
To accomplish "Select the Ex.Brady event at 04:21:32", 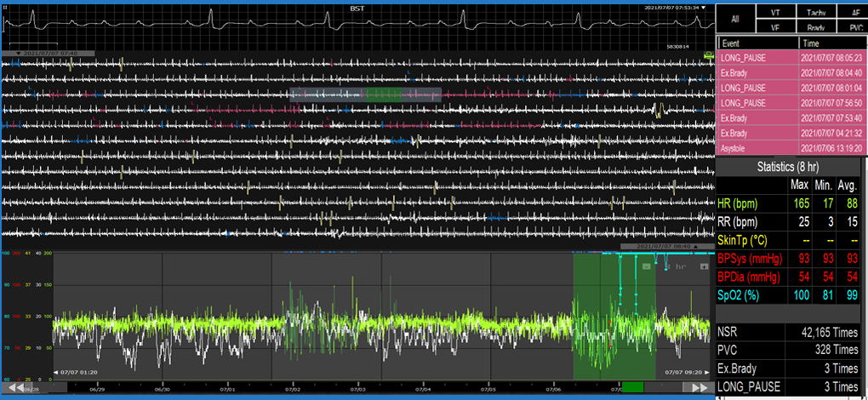I will click(x=792, y=133).
